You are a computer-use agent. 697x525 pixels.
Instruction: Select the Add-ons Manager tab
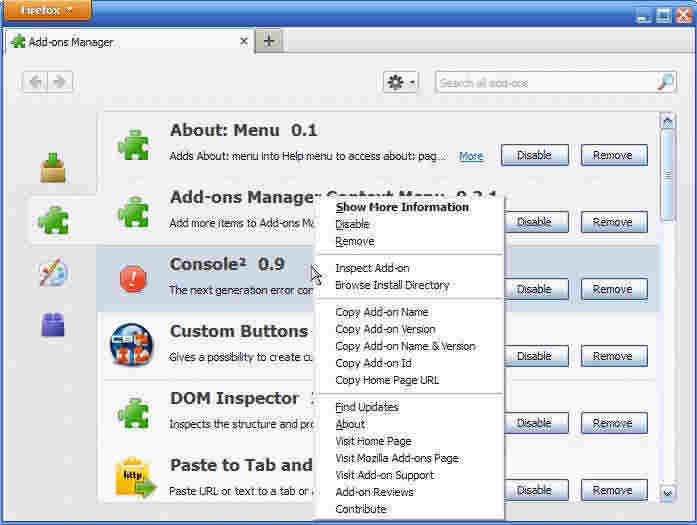[x=129, y=41]
